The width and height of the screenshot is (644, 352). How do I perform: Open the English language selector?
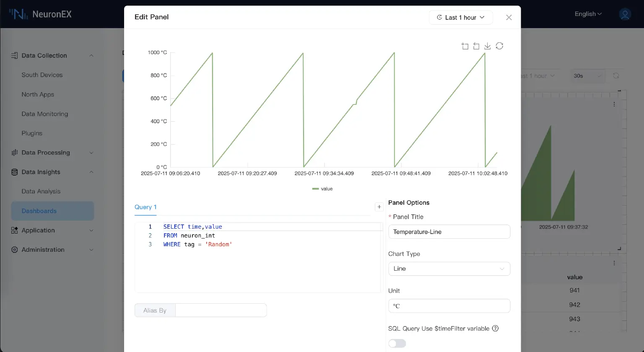pyautogui.click(x=588, y=14)
